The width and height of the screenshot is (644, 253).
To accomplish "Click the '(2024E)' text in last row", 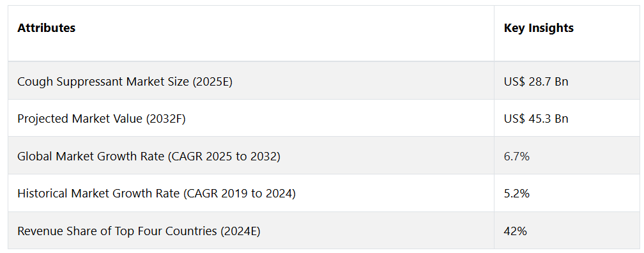I will (x=240, y=231).
